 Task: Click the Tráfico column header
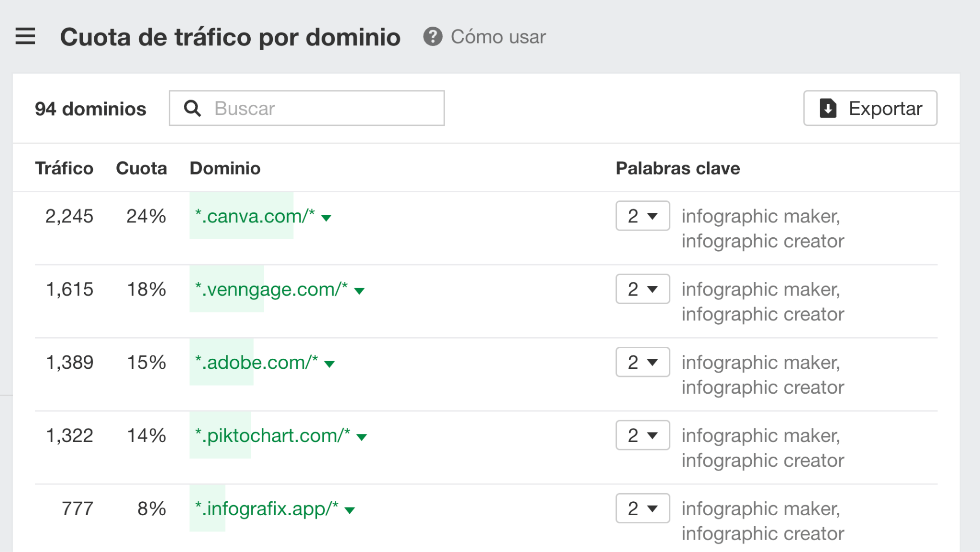click(64, 168)
